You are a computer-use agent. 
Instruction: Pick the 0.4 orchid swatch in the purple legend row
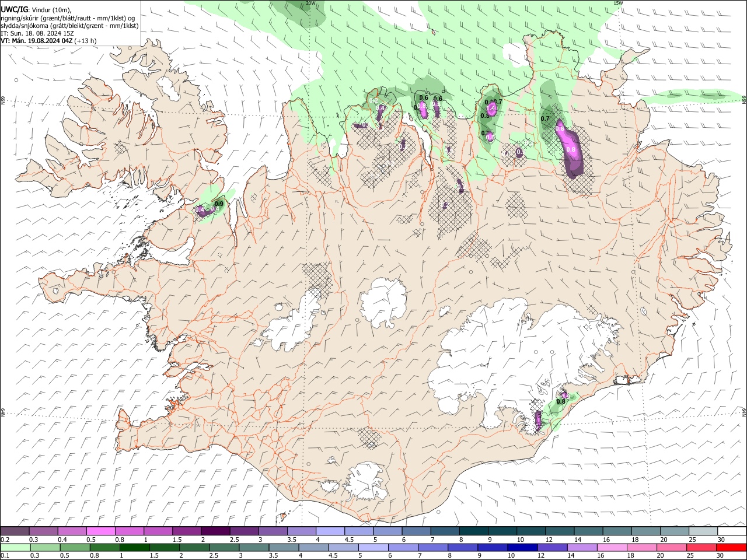pyautogui.click(x=72, y=531)
